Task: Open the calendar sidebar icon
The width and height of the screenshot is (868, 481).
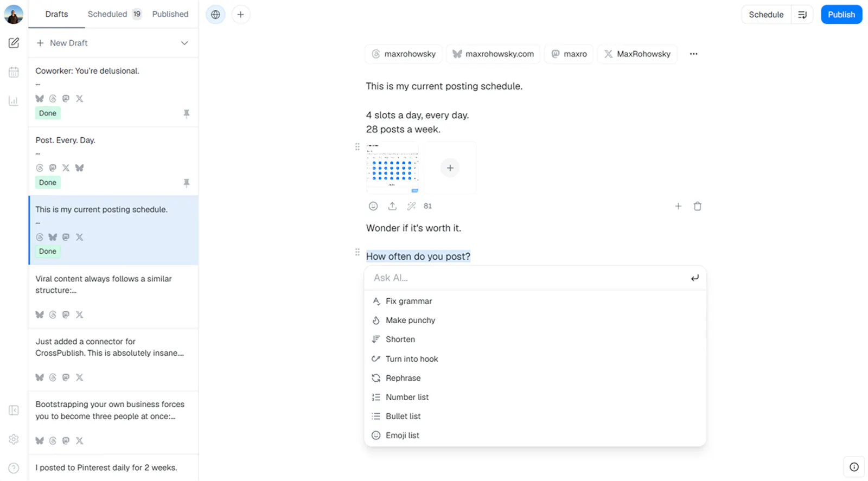Action: (14, 72)
